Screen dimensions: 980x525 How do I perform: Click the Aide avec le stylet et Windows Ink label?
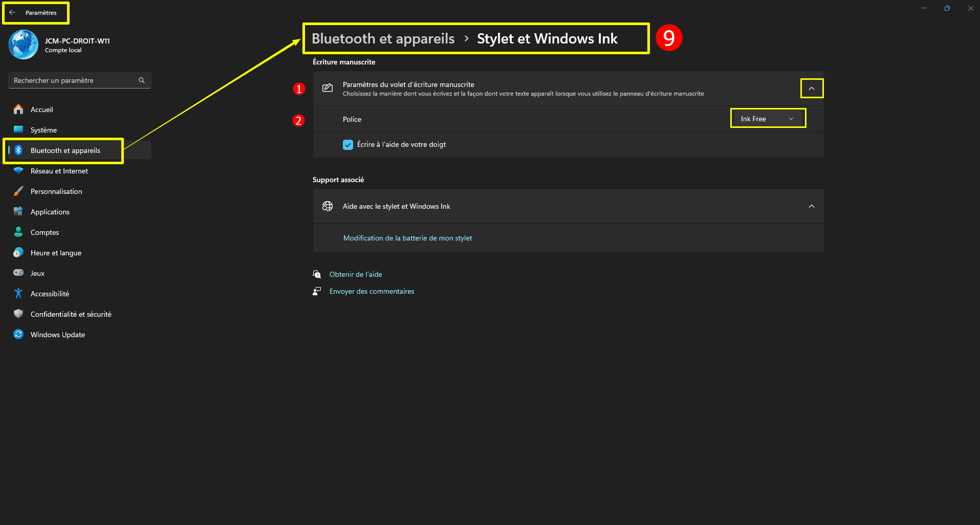coord(397,206)
